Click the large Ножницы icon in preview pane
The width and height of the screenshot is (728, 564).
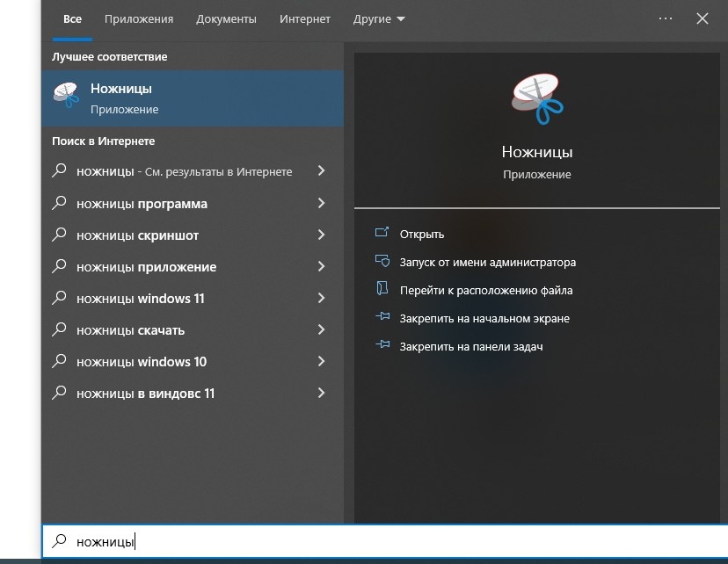click(536, 98)
